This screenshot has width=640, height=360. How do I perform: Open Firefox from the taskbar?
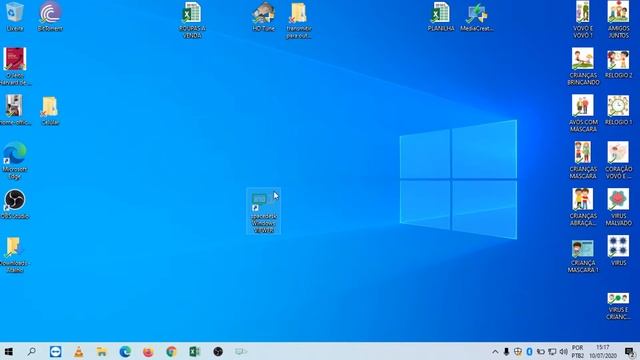(148, 351)
